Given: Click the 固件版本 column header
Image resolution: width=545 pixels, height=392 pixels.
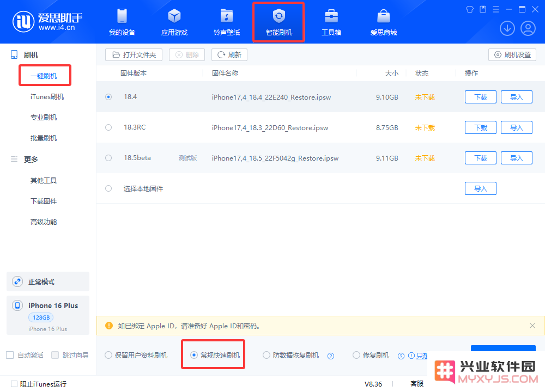Looking at the screenshot, I should [x=134, y=73].
